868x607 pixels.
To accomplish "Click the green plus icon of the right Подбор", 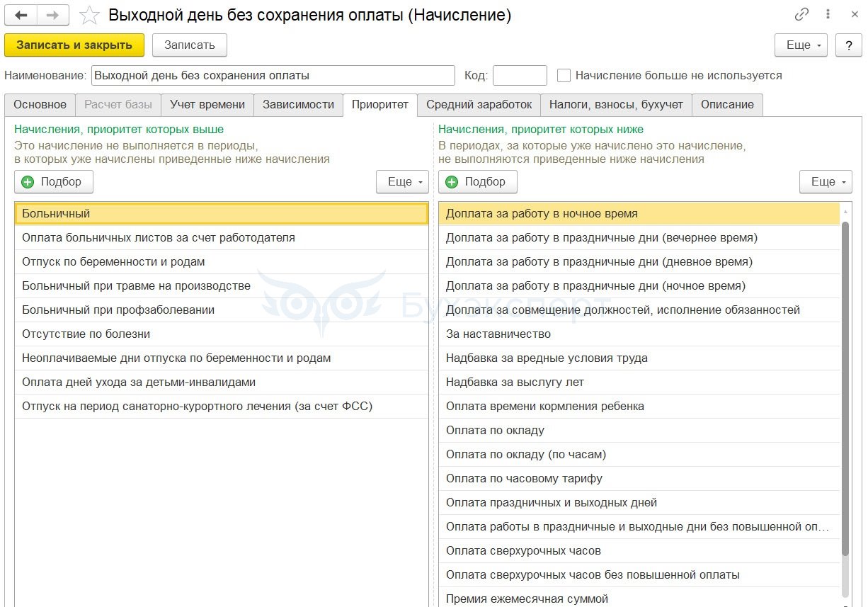I will click(452, 182).
